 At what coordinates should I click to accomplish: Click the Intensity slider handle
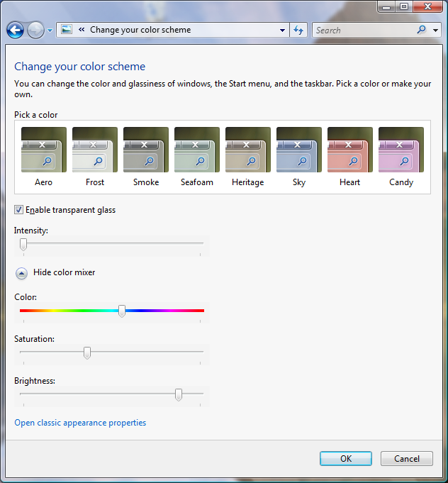(23, 244)
